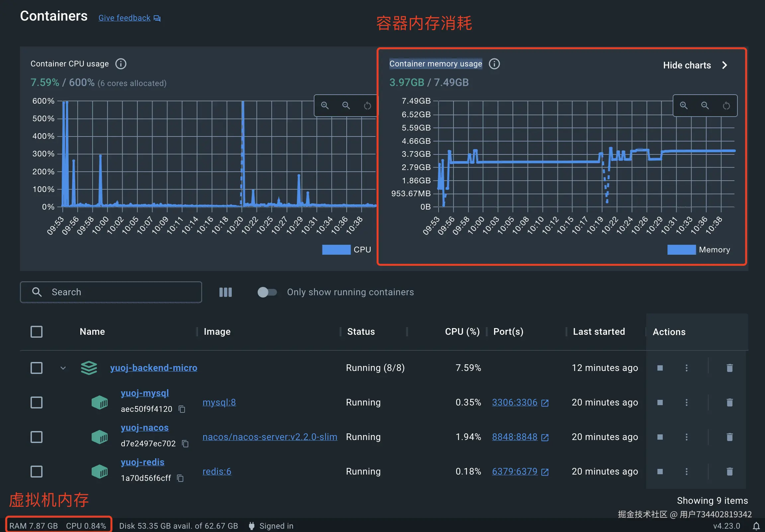Sort containers by CPU (%) column
The width and height of the screenshot is (765, 532).
(x=463, y=332)
